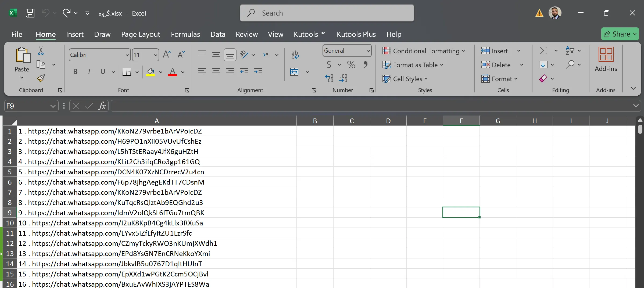Apply red Font Color swatch
The image size is (644, 288).
click(173, 72)
